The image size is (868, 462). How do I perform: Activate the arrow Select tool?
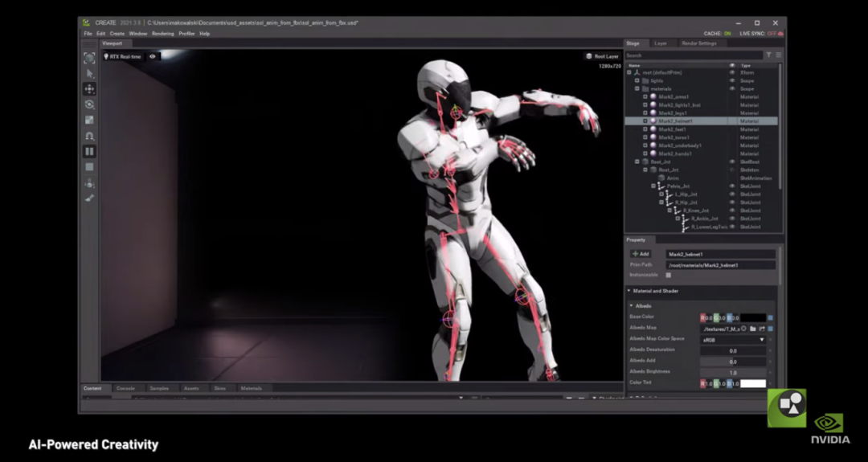[x=89, y=73]
